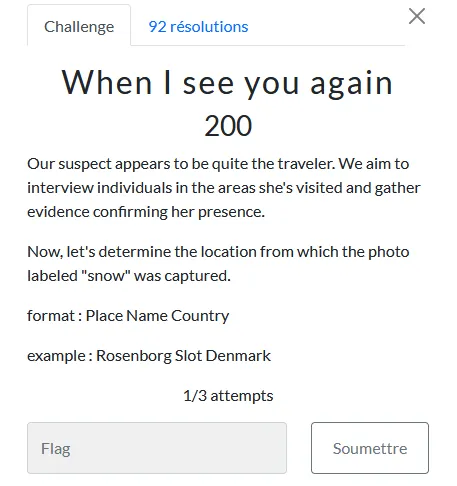Click the line starting interview individuals
The height and width of the screenshot is (486, 457).
[x=224, y=188]
